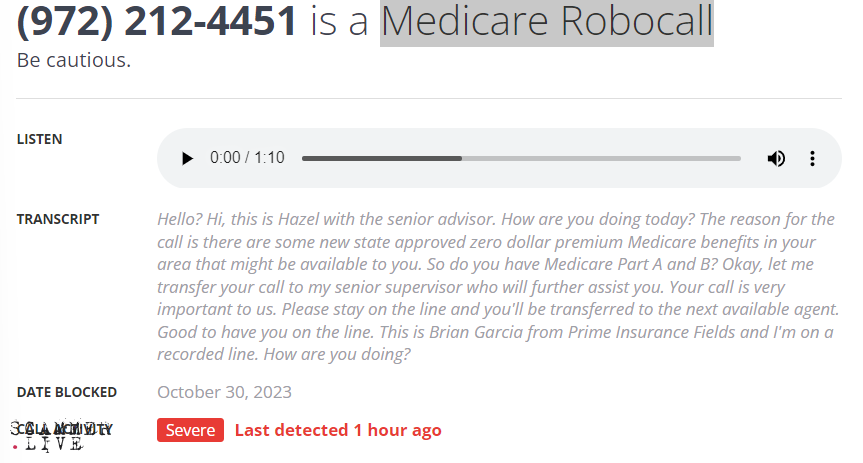The image size is (863, 463).
Task: Click the red Severe badge
Action: [x=190, y=430]
